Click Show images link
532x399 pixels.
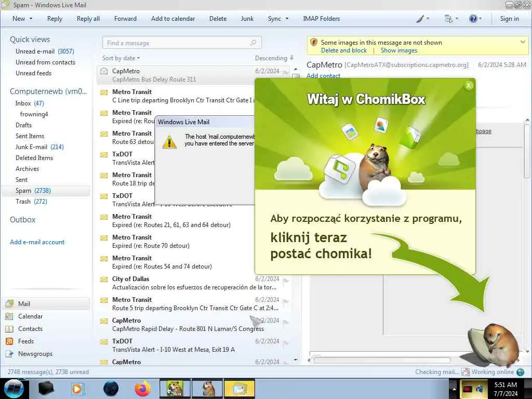point(399,50)
